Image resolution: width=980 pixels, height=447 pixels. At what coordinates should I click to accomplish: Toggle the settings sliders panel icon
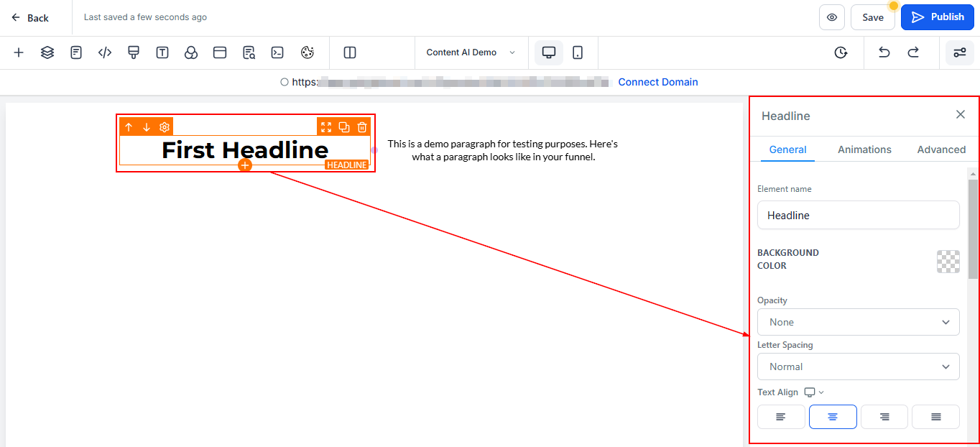coord(960,52)
